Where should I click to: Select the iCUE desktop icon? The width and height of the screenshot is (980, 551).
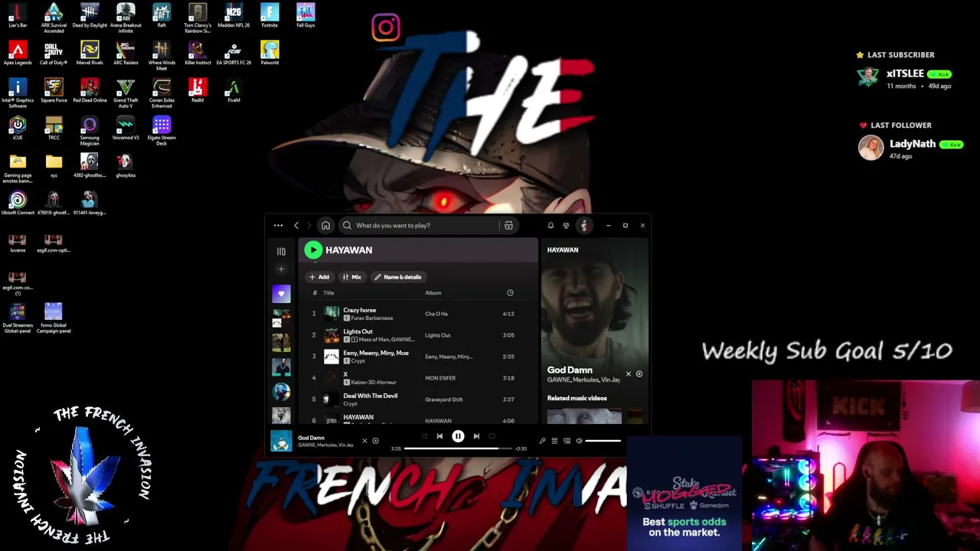click(x=18, y=129)
